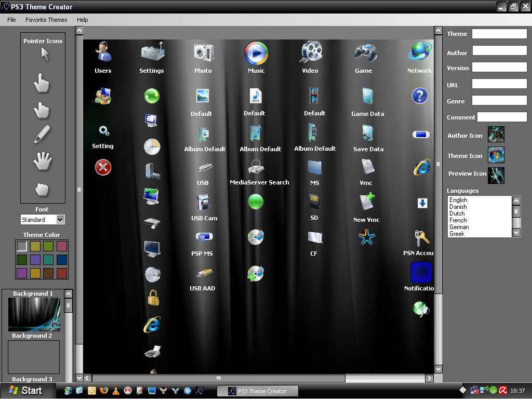Image resolution: width=532 pixels, height=399 pixels.
Task: Click the red cancel icon near Setting
Action: coord(102,167)
